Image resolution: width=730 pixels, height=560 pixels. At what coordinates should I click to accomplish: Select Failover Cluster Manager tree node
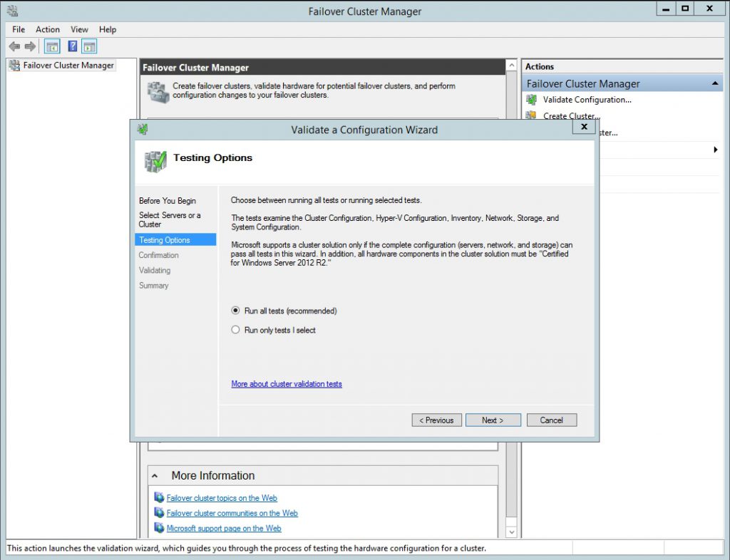tap(68, 66)
